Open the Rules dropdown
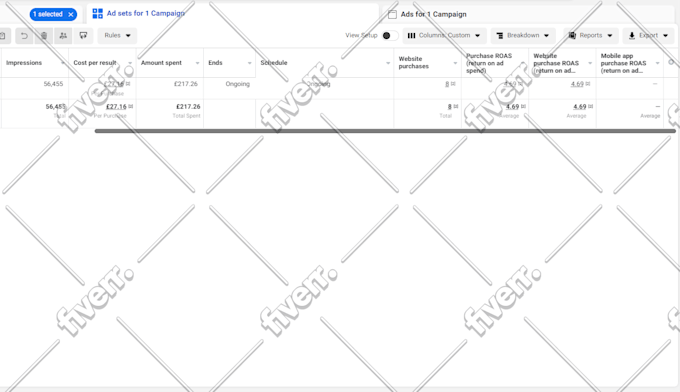Screen dimensions: 680x392 click(117, 36)
